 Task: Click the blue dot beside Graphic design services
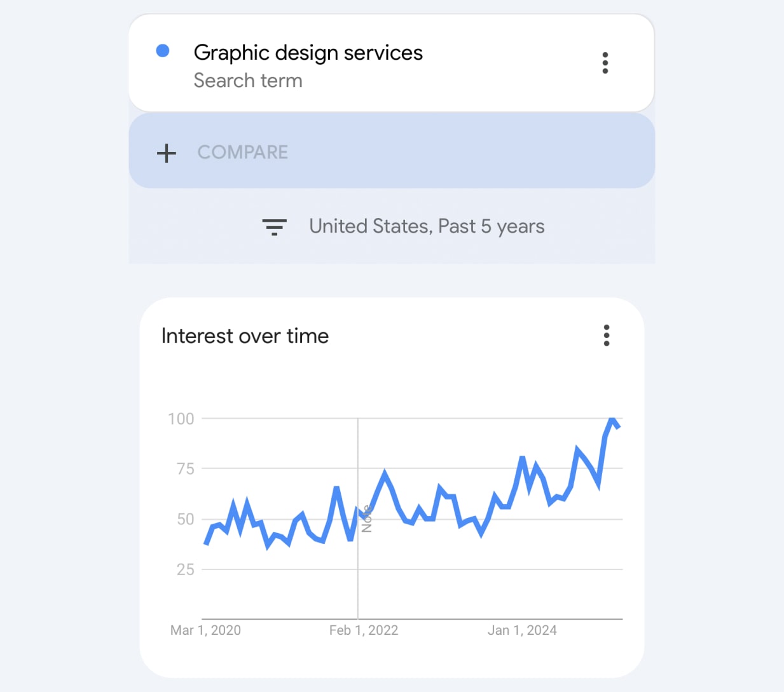pyautogui.click(x=163, y=50)
